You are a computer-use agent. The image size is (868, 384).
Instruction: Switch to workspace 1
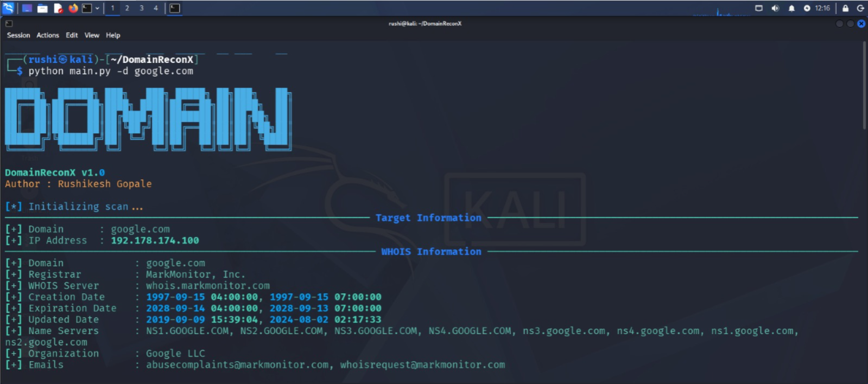112,8
